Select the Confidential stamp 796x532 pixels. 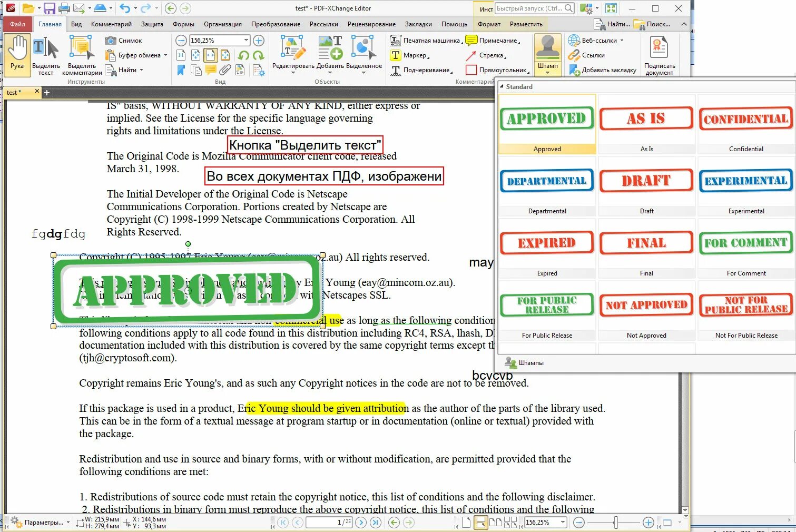(745, 124)
